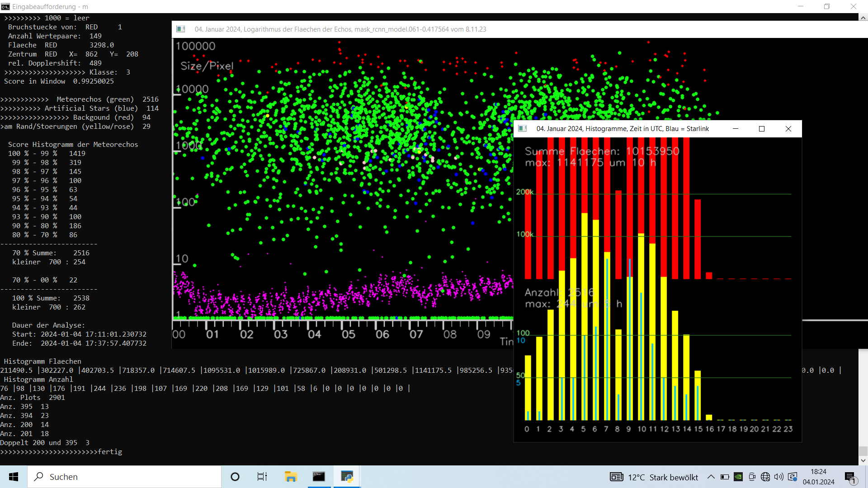Click the 'Histogramm Flaechen' console heading
Viewport: 868px width, 488px height.
pyautogui.click(x=42, y=361)
